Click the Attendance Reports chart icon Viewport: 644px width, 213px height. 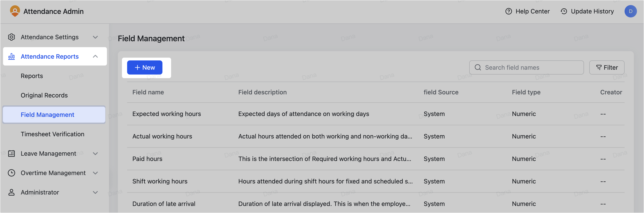click(11, 56)
